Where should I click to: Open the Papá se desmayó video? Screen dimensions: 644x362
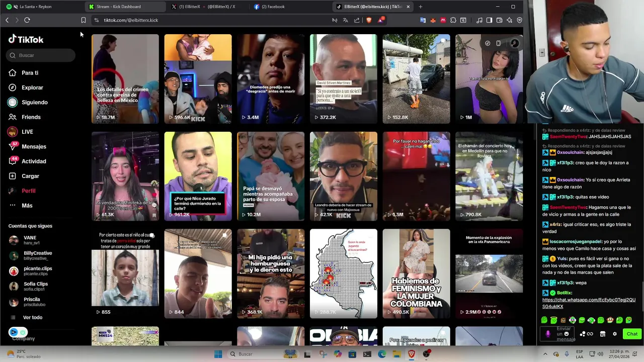pos(271,176)
